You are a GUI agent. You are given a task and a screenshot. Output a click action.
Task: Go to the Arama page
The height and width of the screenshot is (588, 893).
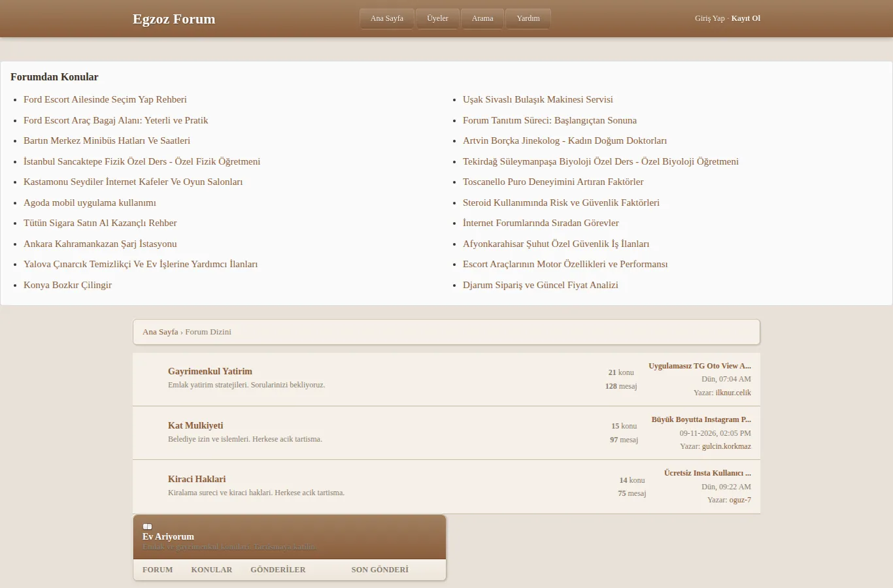(482, 18)
